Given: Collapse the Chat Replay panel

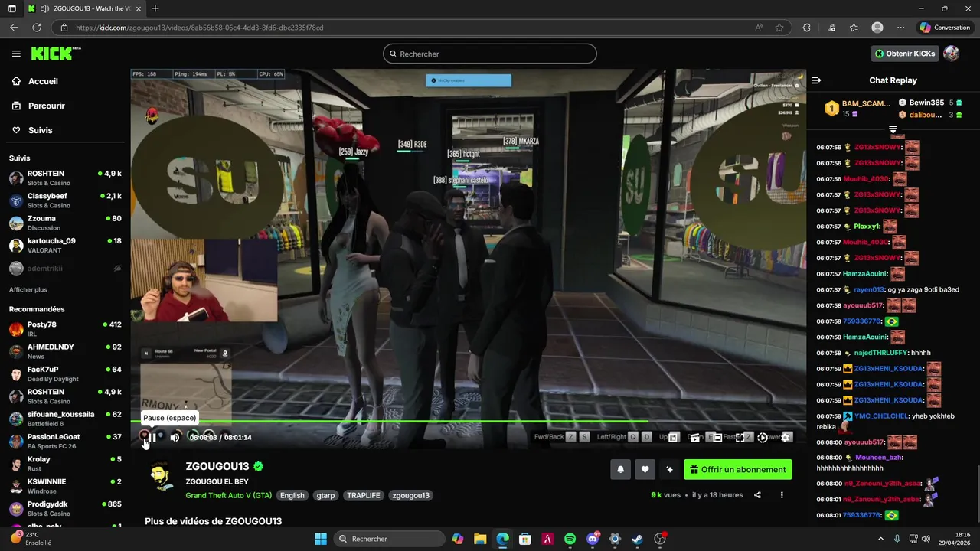Looking at the screenshot, I should click(816, 80).
